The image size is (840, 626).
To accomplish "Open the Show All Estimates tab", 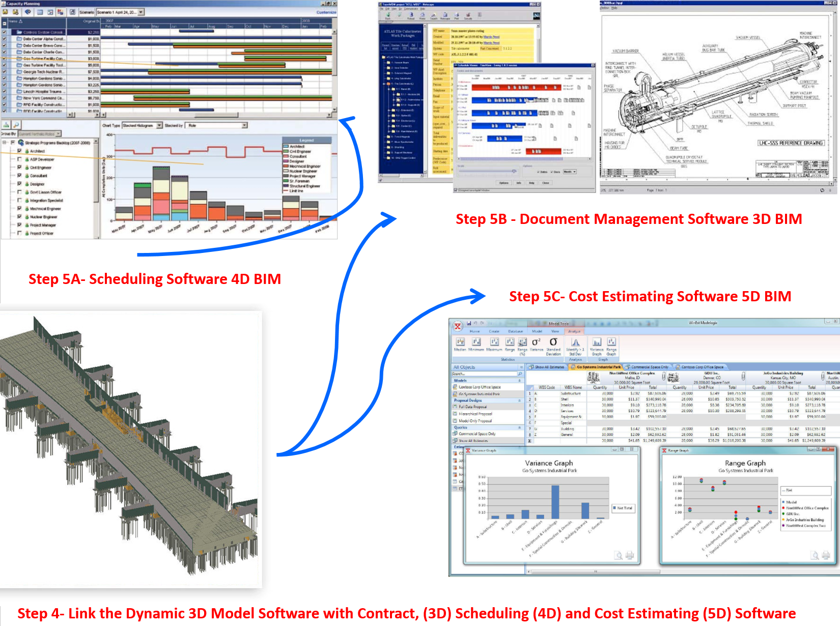I will (x=547, y=367).
